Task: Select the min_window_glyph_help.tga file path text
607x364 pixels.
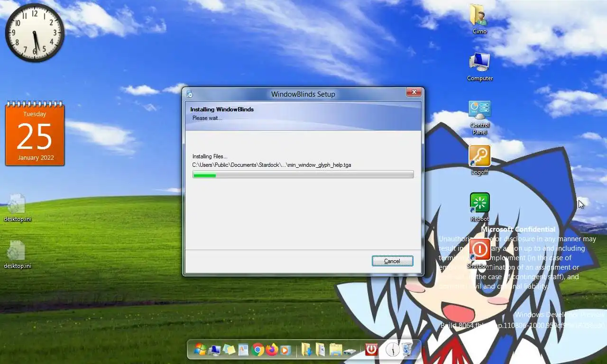Action: 272,165
